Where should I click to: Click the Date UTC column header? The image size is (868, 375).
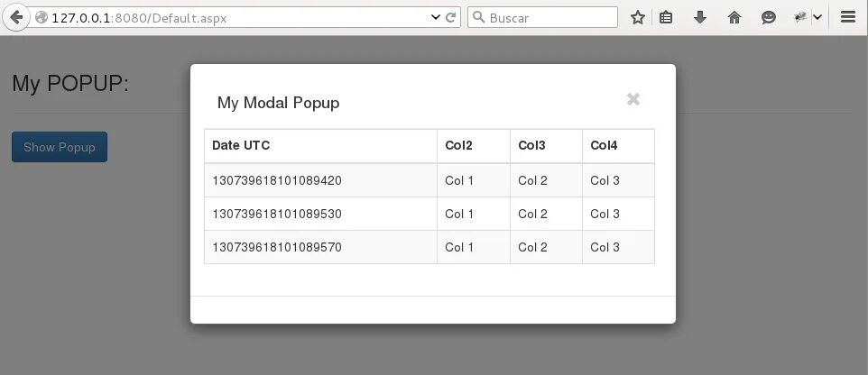(241, 145)
